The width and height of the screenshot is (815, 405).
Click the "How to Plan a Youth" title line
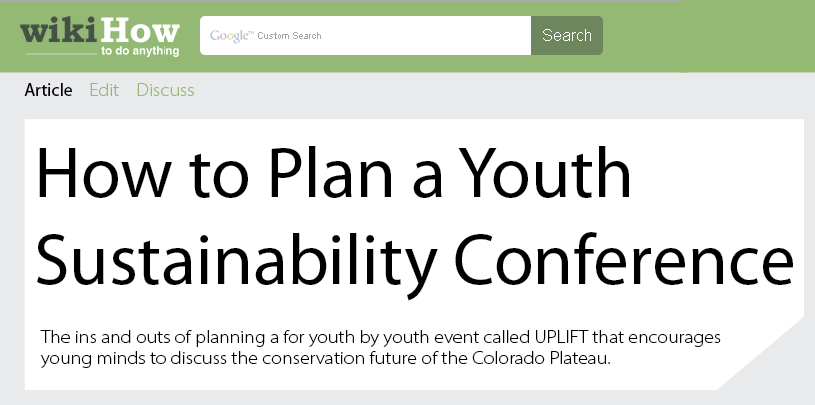click(x=333, y=173)
